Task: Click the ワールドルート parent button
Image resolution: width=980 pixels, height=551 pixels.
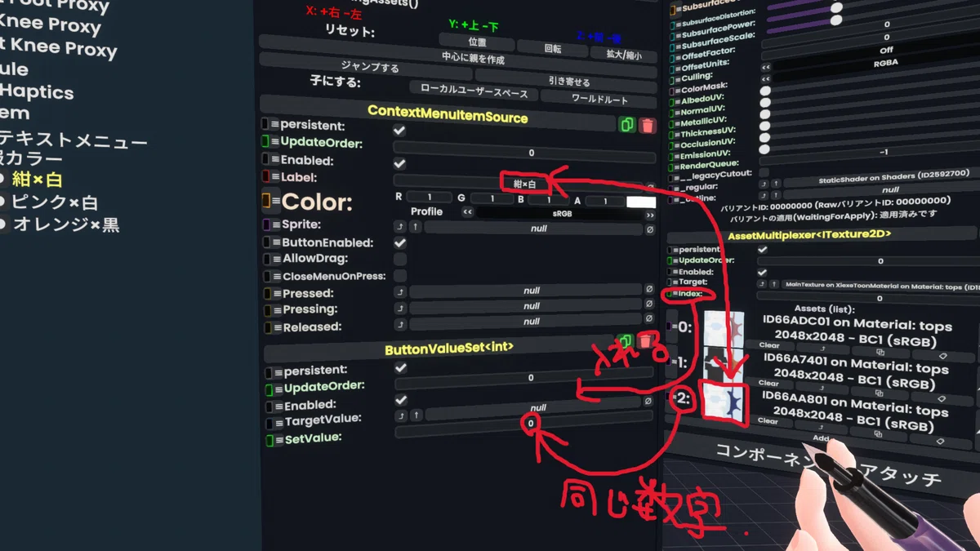Action: click(599, 99)
